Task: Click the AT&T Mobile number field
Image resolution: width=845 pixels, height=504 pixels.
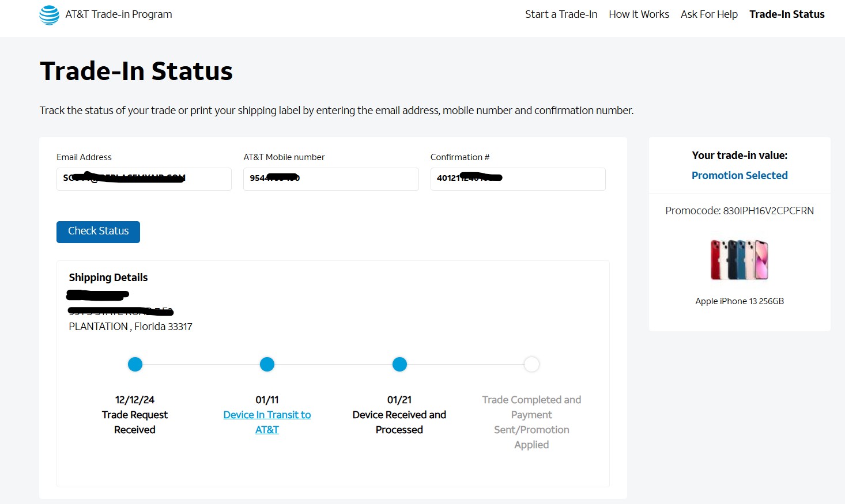Action: click(331, 179)
